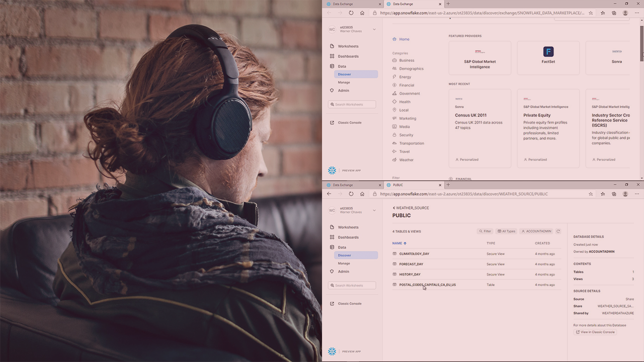
Task: Choose Energy category in marketplace window
Action: (x=401, y=77)
